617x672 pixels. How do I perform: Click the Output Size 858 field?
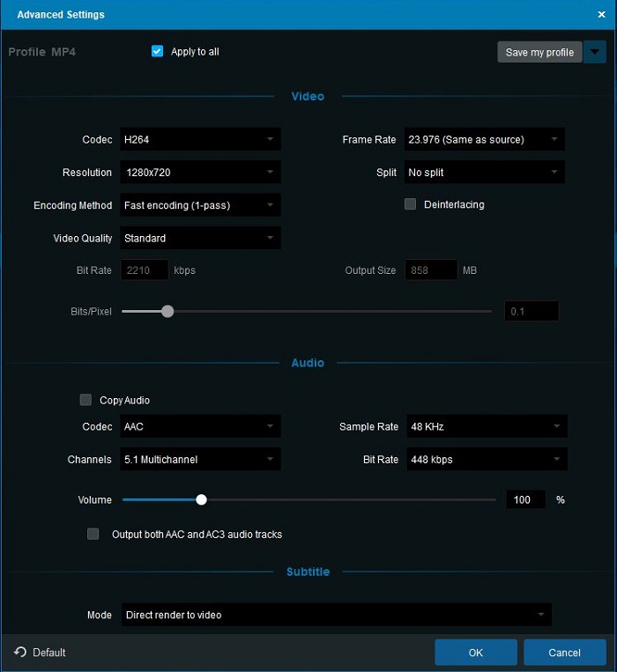[431, 270]
